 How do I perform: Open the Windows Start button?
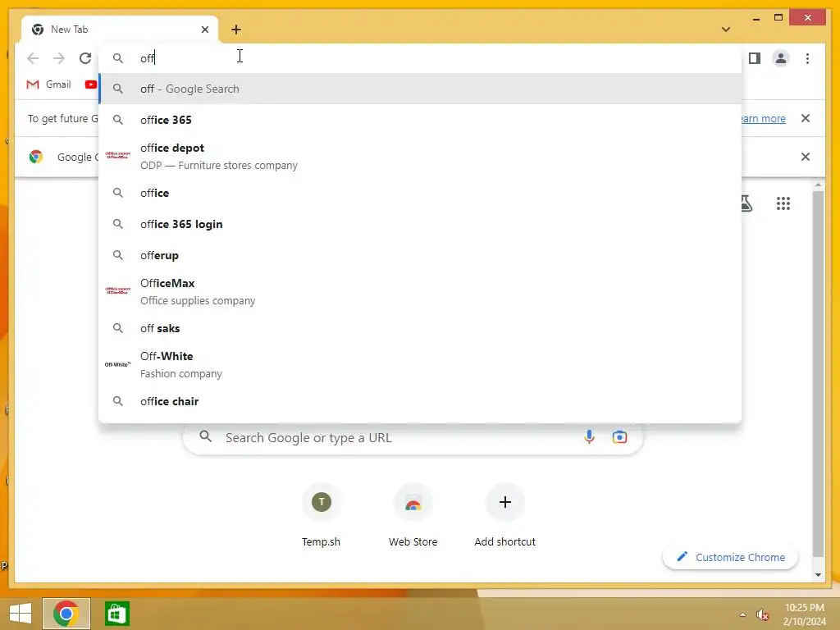(x=21, y=614)
